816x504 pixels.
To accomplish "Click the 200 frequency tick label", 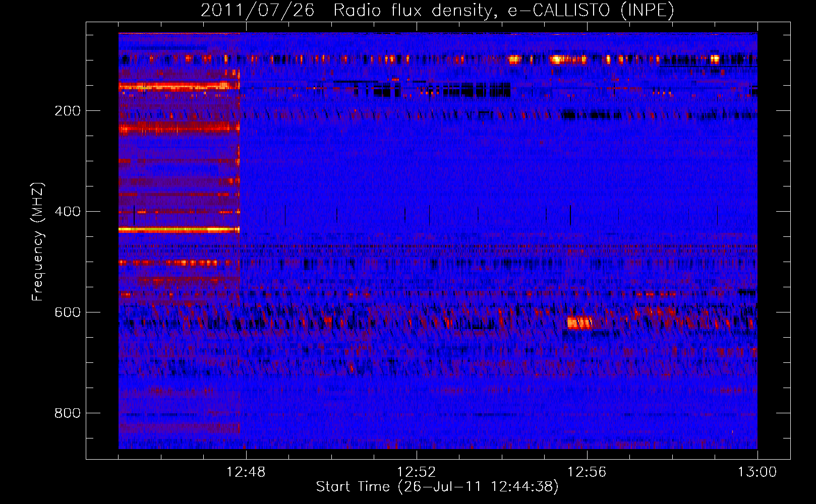I will (68, 111).
